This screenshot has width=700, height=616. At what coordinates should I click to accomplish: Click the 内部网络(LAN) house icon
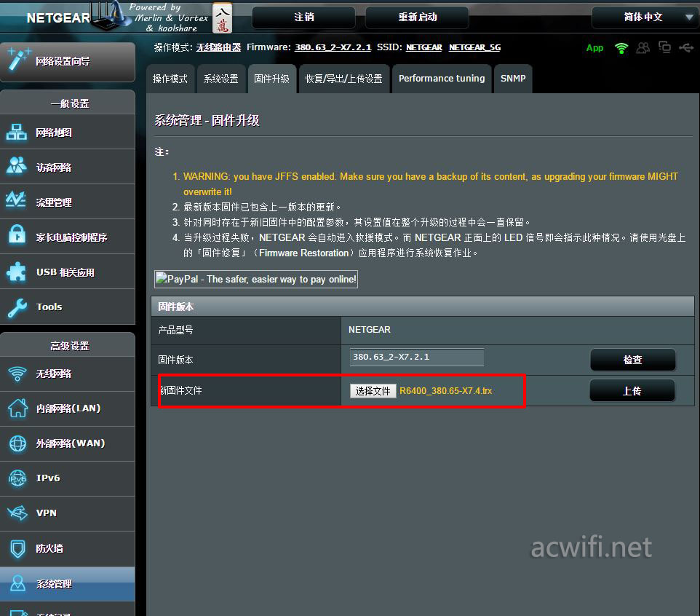pyautogui.click(x=18, y=408)
